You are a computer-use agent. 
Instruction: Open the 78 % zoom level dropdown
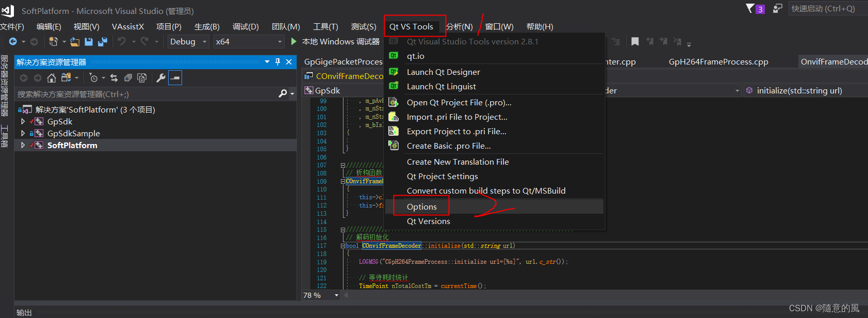(337, 295)
